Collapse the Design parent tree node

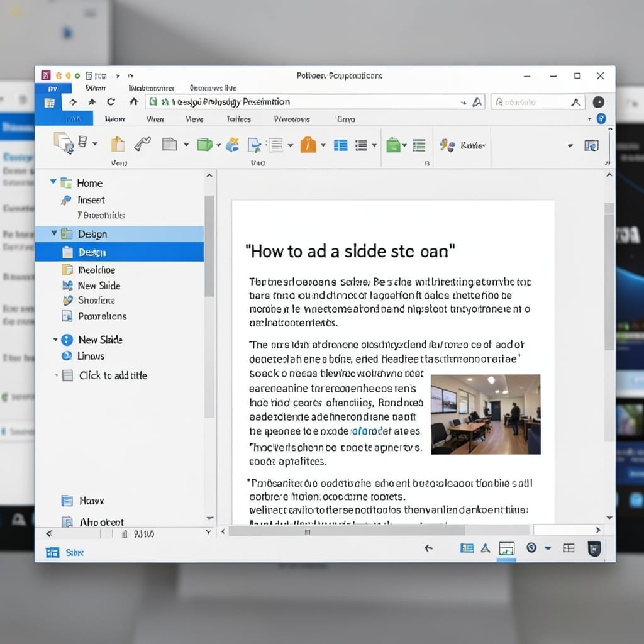pos(54,233)
